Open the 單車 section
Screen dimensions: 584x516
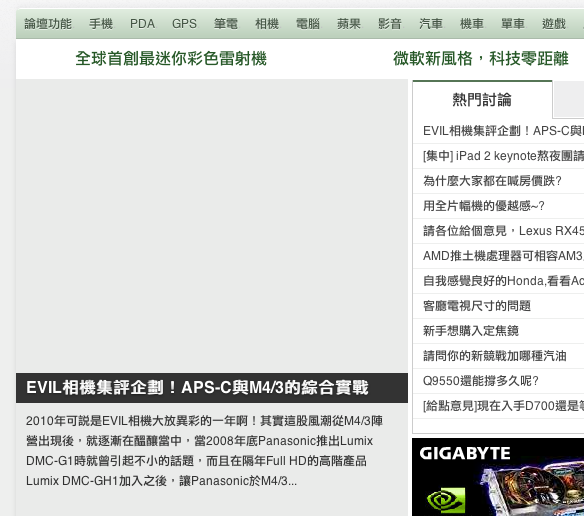(x=513, y=24)
